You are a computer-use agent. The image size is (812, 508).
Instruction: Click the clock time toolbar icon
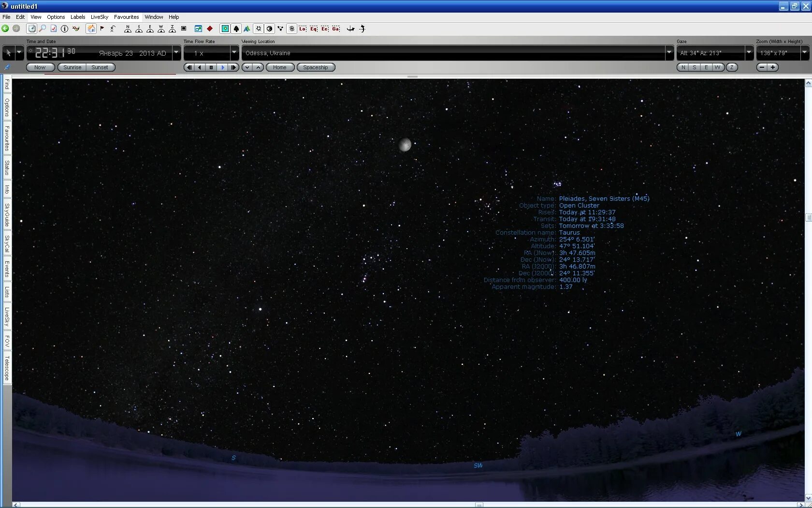click(x=32, y=29)
